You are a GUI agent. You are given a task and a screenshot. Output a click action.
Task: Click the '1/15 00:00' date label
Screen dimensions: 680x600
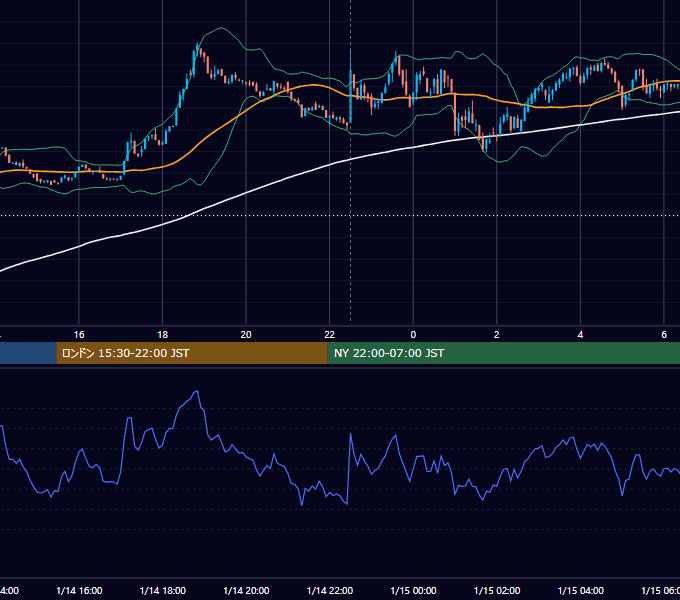(413, 591)
